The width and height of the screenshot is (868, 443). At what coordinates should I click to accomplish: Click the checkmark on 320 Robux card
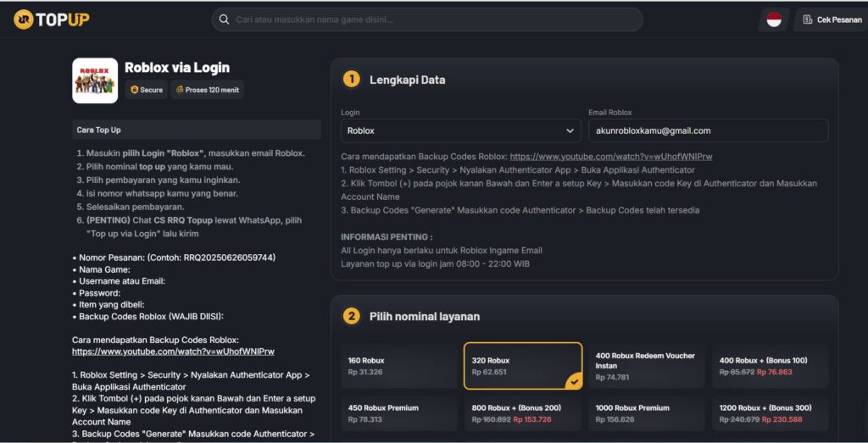click(573, 381)
